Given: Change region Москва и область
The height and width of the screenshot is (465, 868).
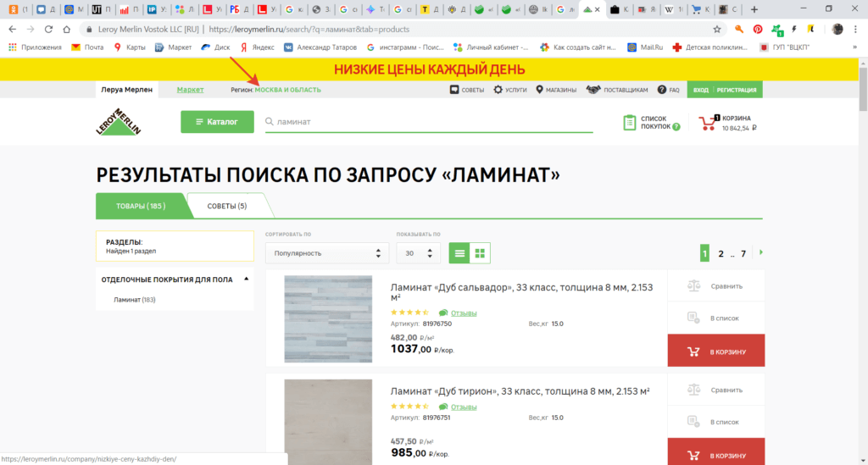Looking at the screenshot, I should 287,90.
